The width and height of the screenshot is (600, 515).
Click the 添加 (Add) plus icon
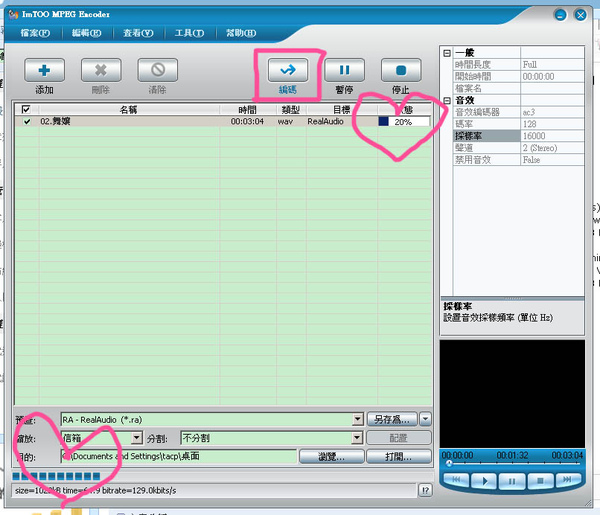tap(44, 70)
